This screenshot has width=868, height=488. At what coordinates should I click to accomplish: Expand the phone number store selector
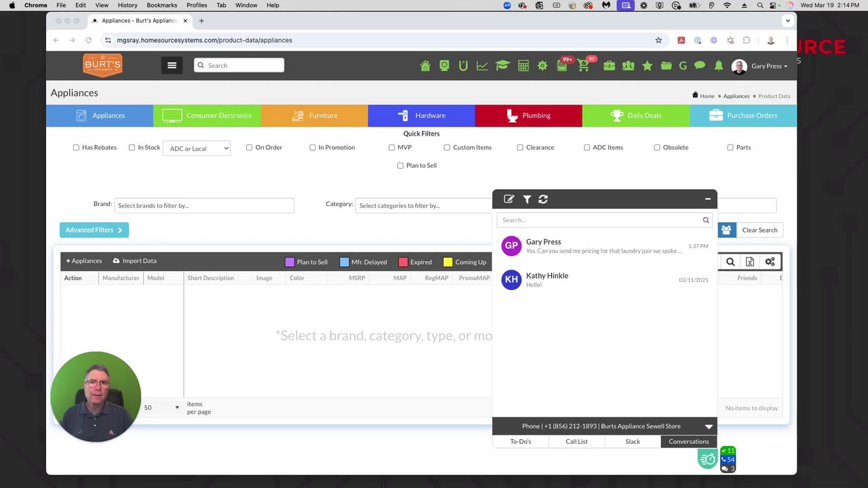point(709,426)
